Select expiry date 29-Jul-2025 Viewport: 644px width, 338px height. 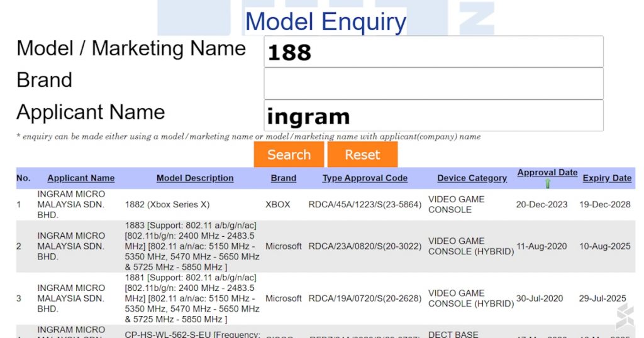point(602,298)
